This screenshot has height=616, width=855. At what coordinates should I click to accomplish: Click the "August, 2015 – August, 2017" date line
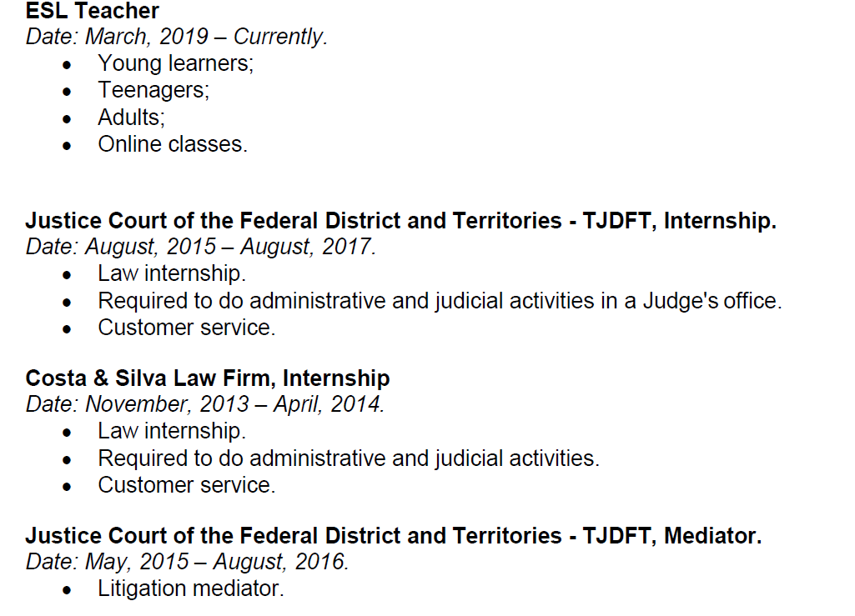[x=201, y=248]
